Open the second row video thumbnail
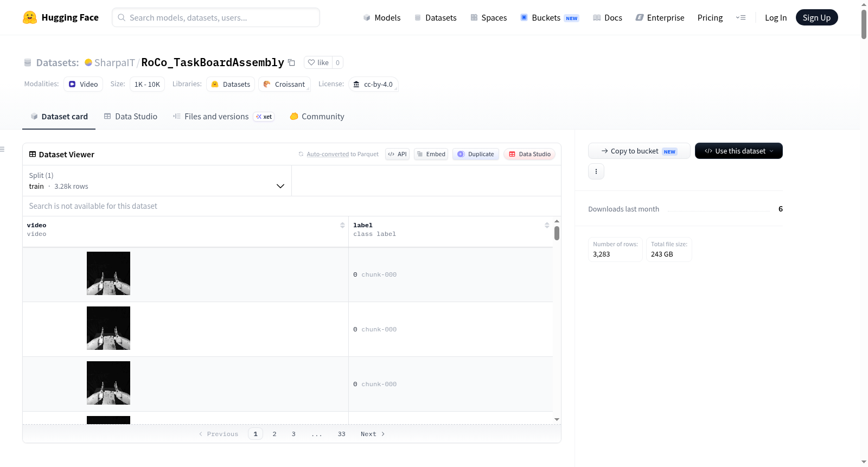The width and height of the screenshot is (868, 467). (x=108, y=328)
